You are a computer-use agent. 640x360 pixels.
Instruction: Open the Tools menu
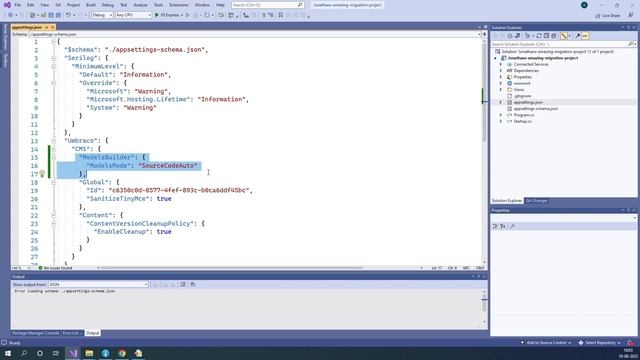coord(158,5)
